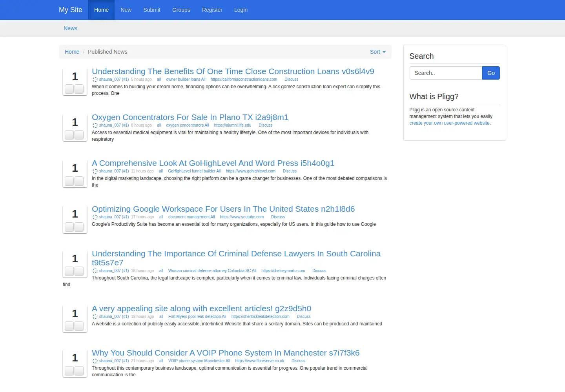Upvote the Construction Loans story with its left vote button
Viewport: 565px width, 392px height.
click(69, 89)
